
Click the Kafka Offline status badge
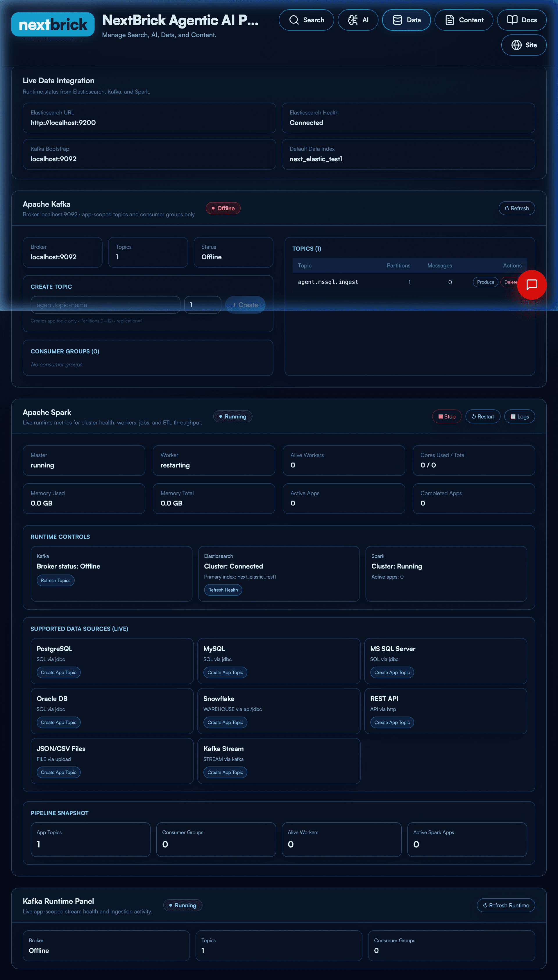[223, 208]
